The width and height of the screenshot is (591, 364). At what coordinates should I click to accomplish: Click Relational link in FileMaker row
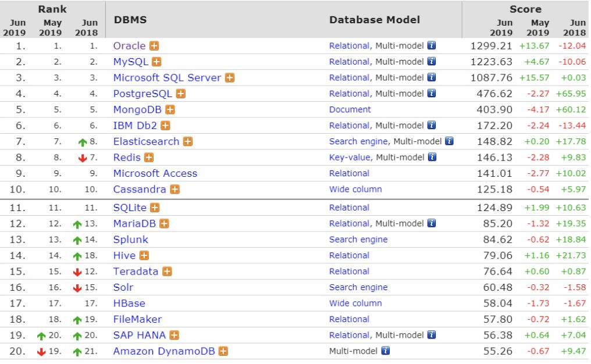pos(350,319)
